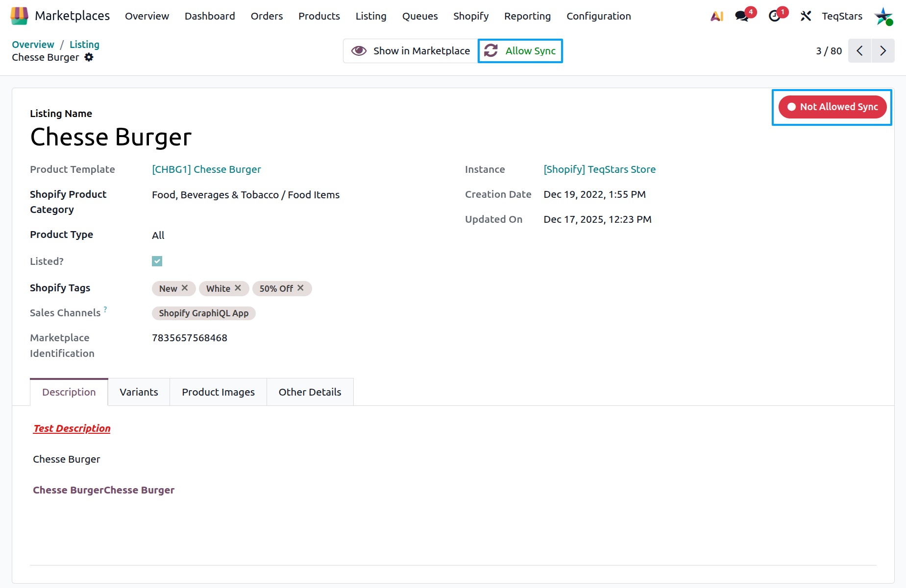The image size is (906, 588).
Task: Open the Dashboard menu
Action: click(210, 16)
